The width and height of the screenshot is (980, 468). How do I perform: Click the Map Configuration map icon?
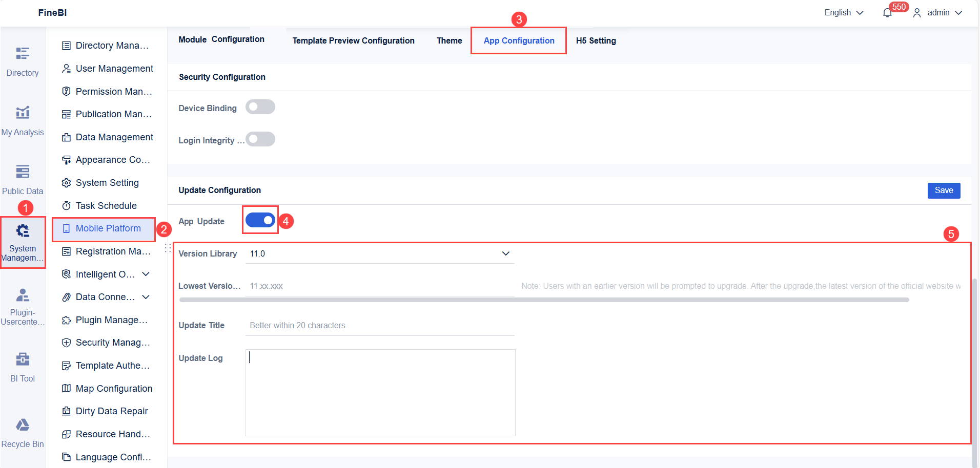coord(66,388)
